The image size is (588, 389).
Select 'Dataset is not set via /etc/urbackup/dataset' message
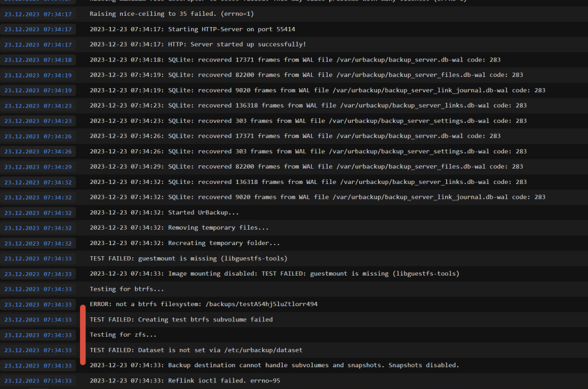click(x=196, y=350)
